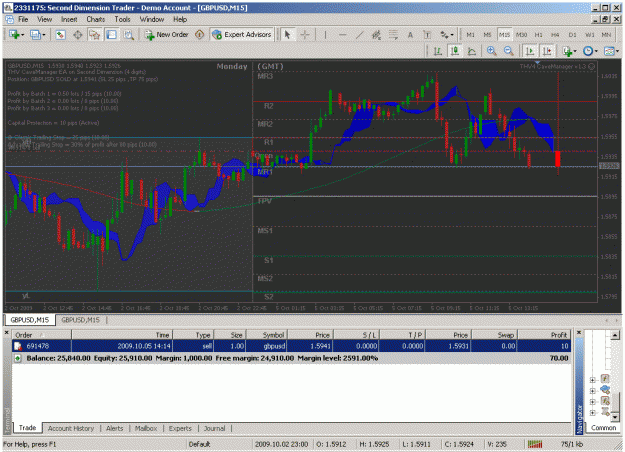
Task: Switch to Line Chart display
Action: [472, 51]
